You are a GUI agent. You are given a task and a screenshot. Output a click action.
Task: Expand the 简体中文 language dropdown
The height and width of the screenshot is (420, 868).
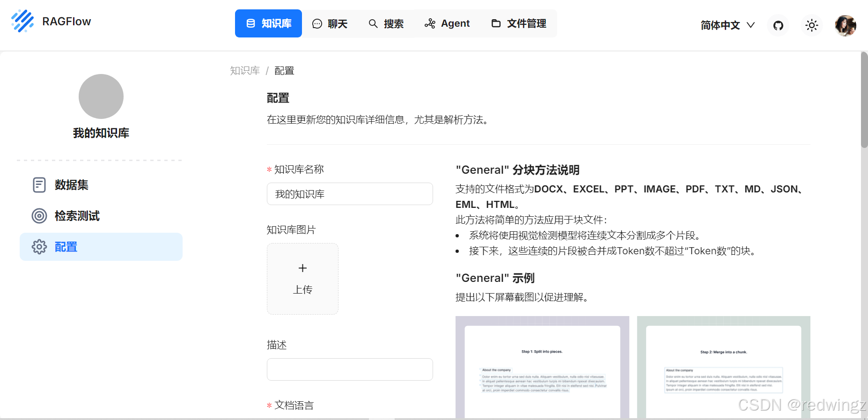tap(728, 25)
